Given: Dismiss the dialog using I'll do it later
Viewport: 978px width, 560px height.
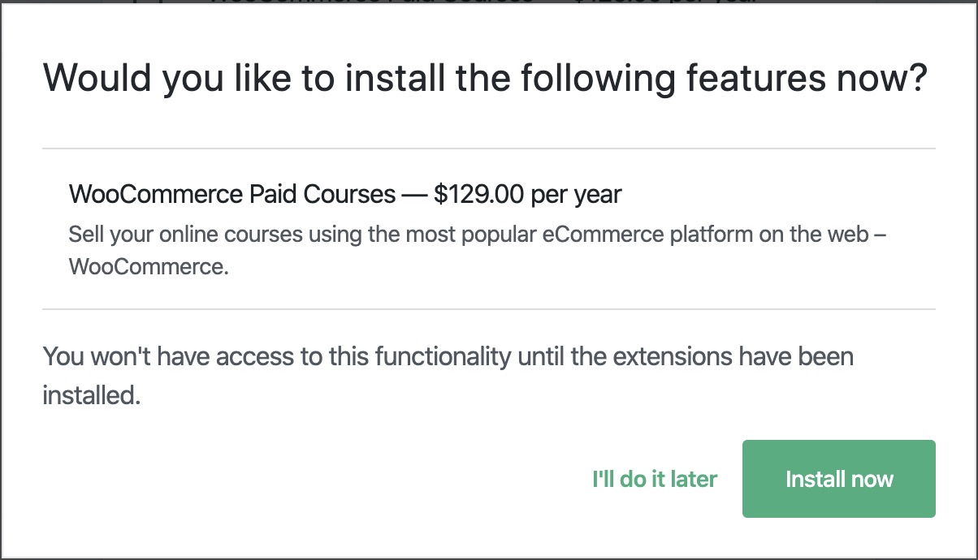Looking at the screenshot, I should (x=655, y=479).
